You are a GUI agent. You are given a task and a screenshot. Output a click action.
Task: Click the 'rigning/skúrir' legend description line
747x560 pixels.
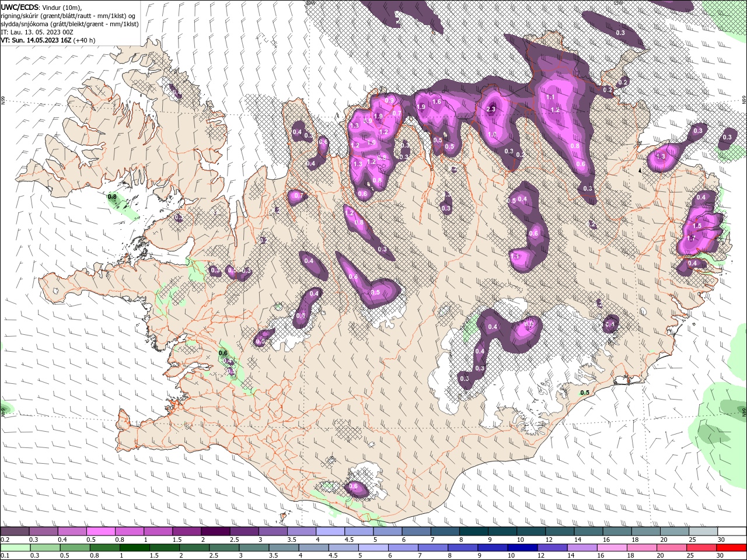[68, 15]
